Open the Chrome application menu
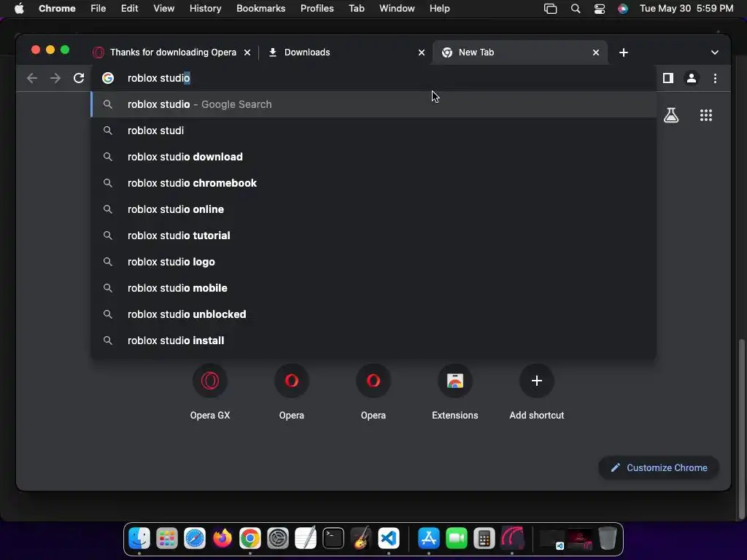 [x=57, y=9]
